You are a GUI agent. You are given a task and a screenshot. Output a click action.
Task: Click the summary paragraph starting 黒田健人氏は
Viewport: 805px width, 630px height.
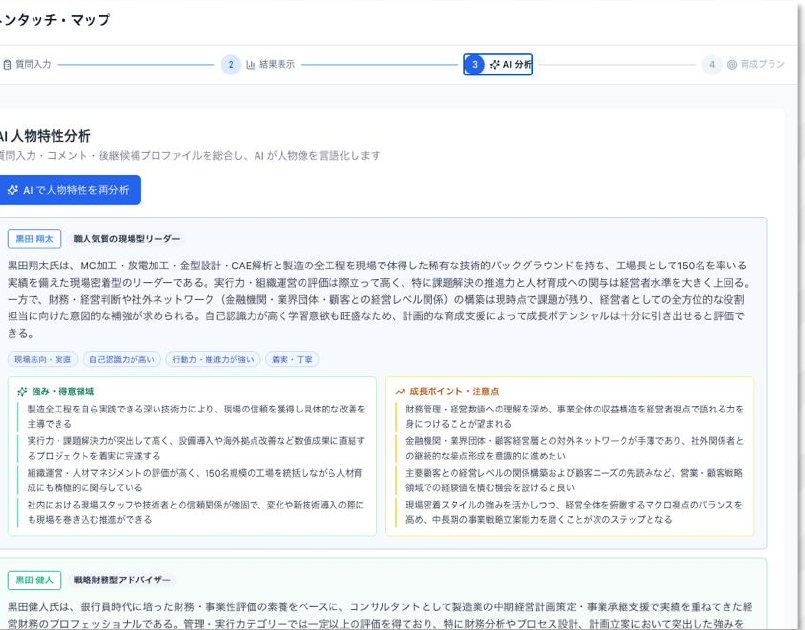click(x=380, y=615)
